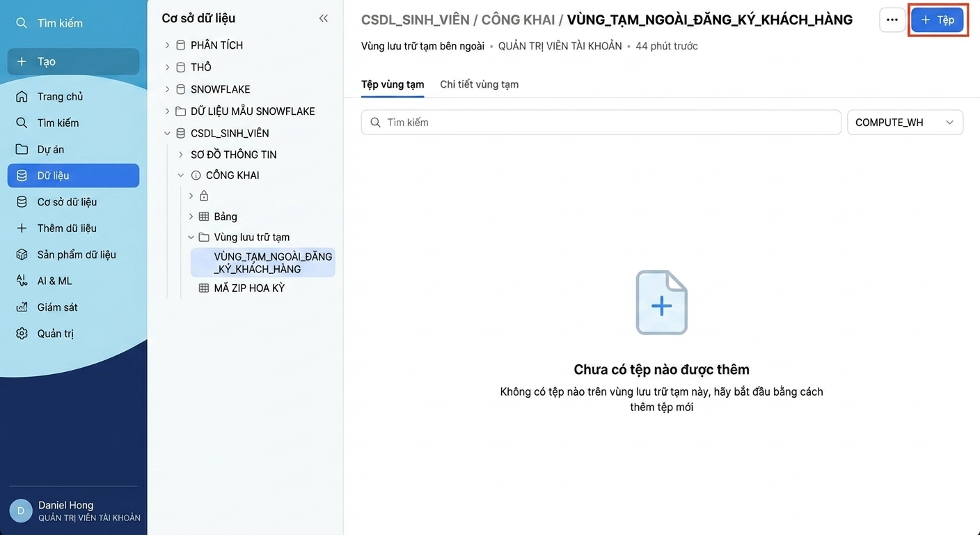
Task: Click the stage files search field
Action: [601, 123]
